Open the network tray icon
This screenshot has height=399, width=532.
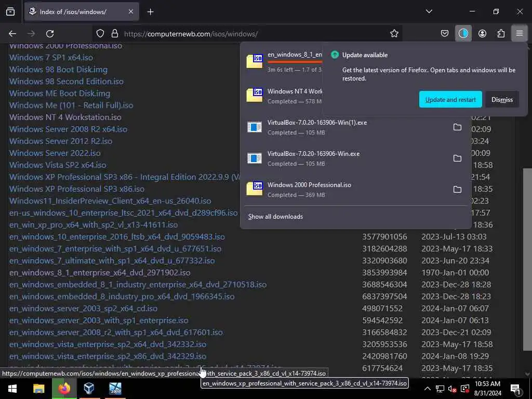click(440, 389)
